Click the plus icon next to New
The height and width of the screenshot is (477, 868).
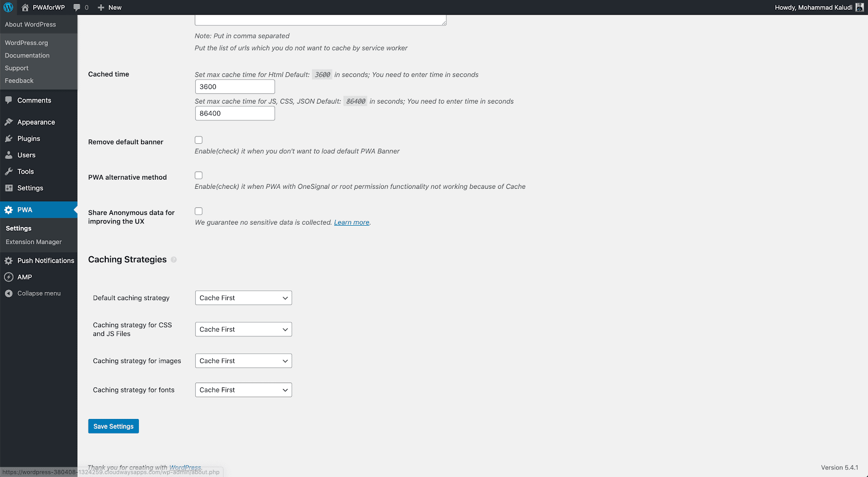(x=101, y=8)
